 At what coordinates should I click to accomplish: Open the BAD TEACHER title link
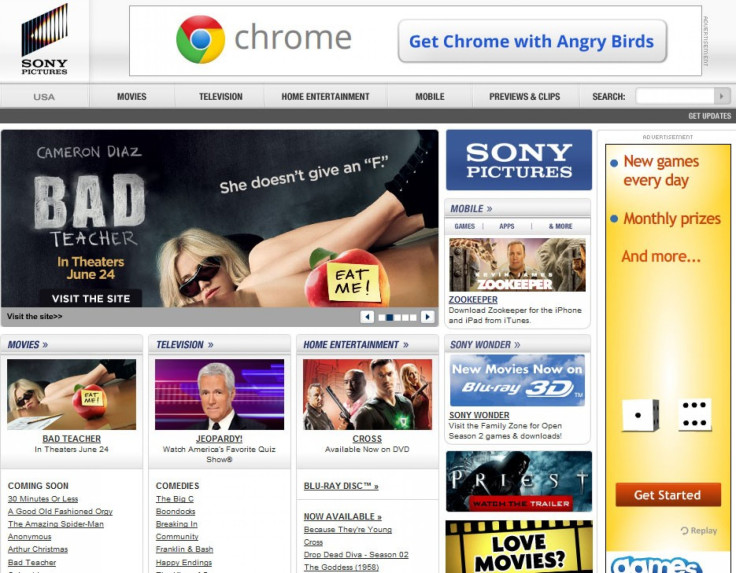click(71, 439)
